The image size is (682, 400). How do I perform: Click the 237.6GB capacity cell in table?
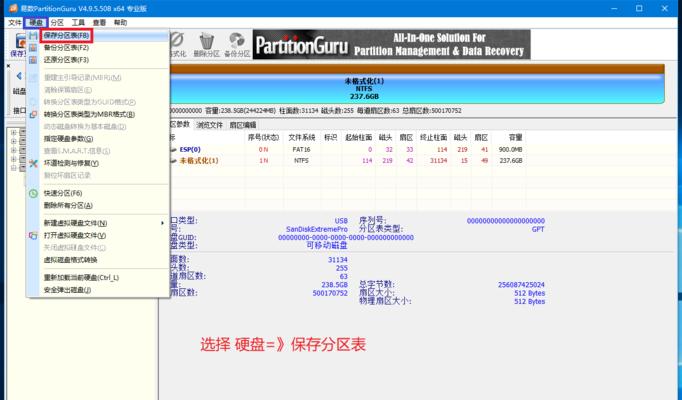tap(511, 161)
